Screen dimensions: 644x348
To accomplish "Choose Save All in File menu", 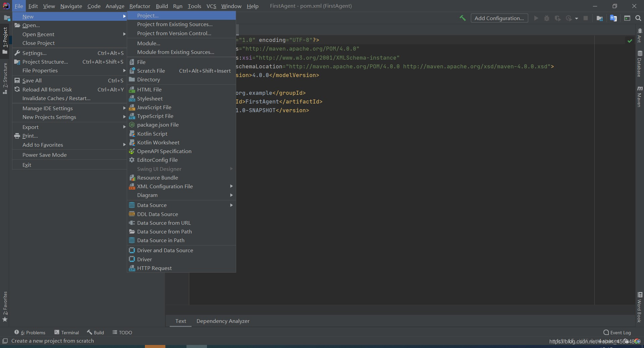I will click(69, 80).
